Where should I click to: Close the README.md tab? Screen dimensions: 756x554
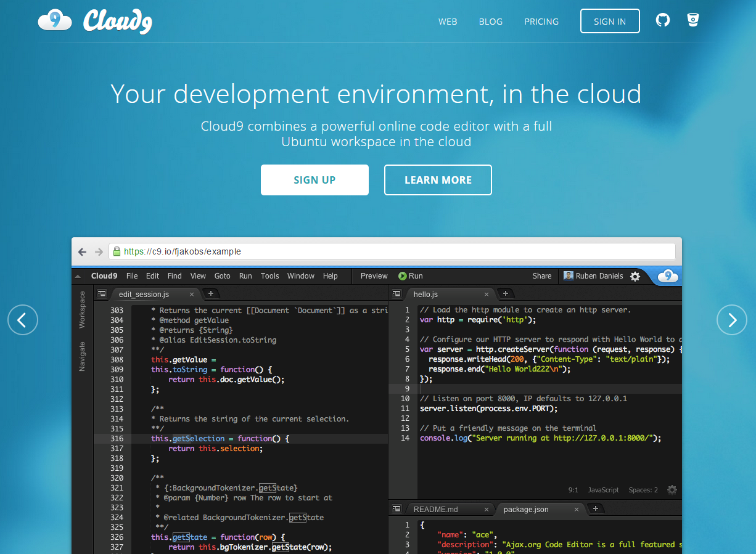pyautogui.click(x=487, y=510)
